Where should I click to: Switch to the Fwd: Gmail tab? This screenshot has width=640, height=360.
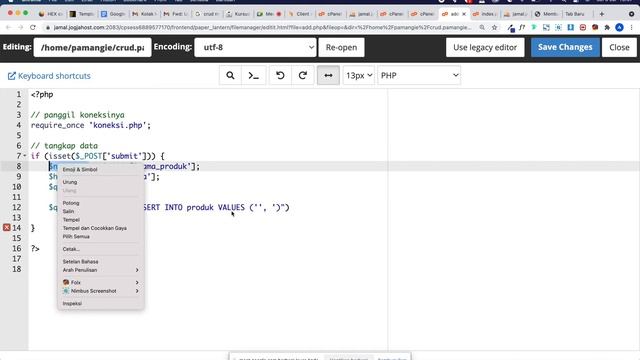point(174,14)
